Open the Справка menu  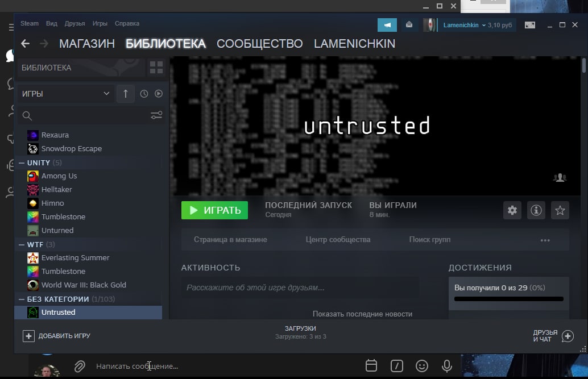coord(127,23)
